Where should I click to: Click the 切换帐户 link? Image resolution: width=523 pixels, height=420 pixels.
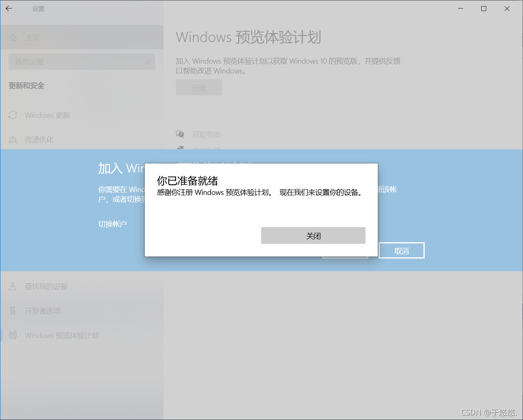pos(113,224)
